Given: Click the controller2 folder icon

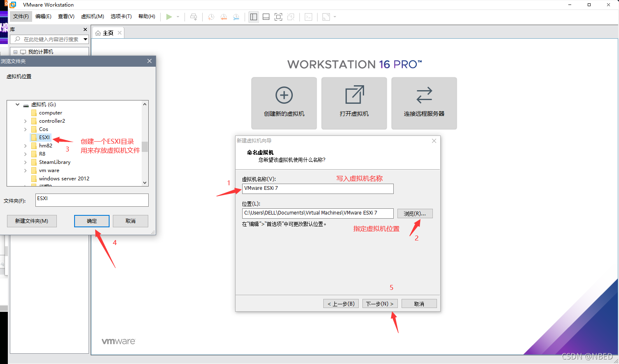Looking at the screenshot, I should click(x=34, y=121).
